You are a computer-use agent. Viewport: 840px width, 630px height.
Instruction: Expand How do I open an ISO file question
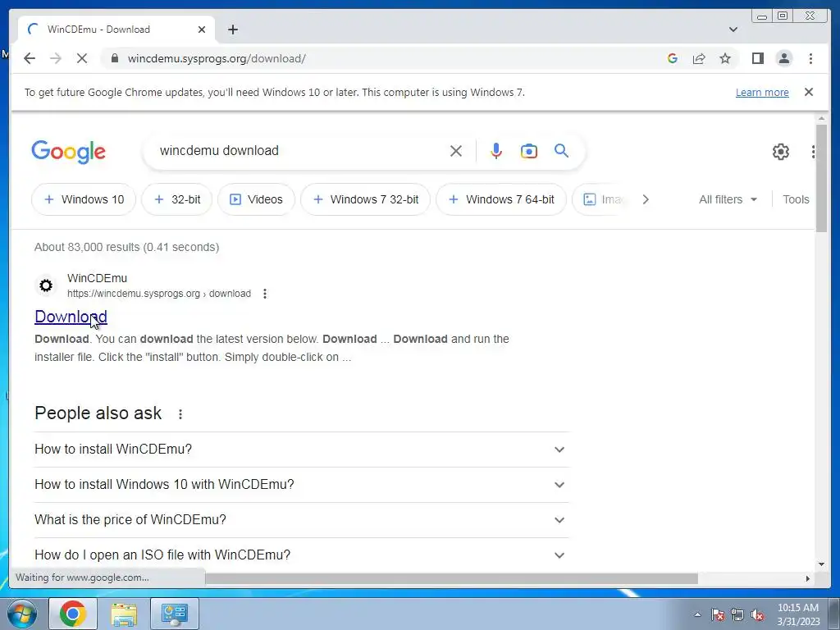coord(302,555)
